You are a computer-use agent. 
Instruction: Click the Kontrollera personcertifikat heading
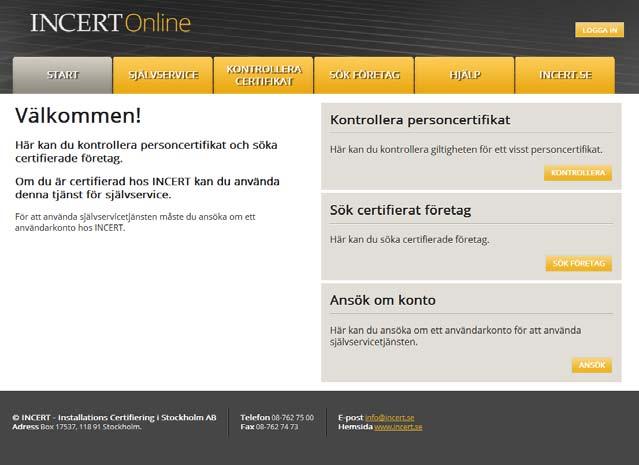pyautogui.click(x=420, y=120)
